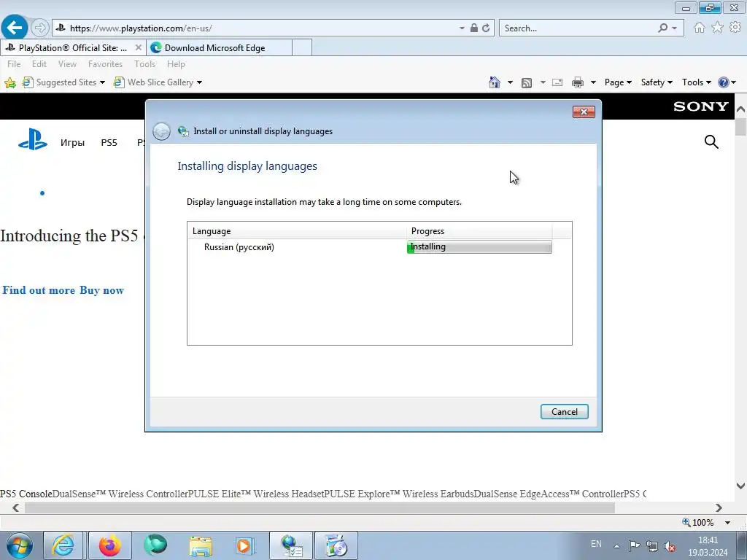Click in the Search input field
Screen dimensions: 747x560
point(578,28)
